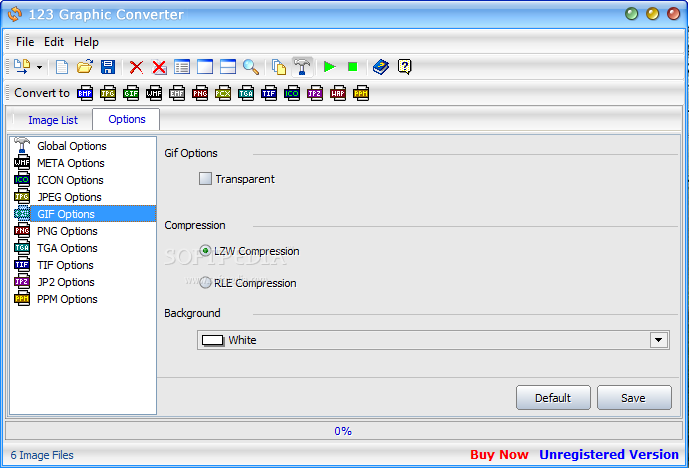Switch to the Image List tab
689x468 pixels.
(x=53, y=120)
